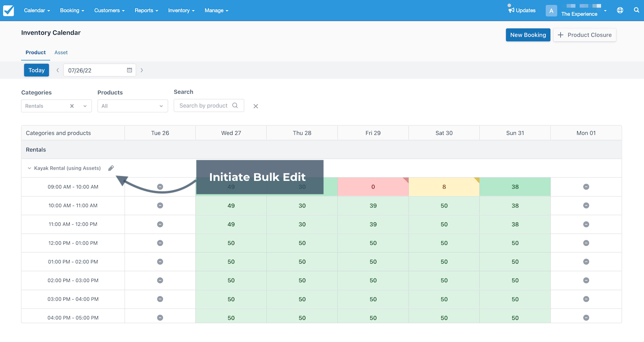
Task: Reset filters with the X icon
Action: [x=255, y=106]
